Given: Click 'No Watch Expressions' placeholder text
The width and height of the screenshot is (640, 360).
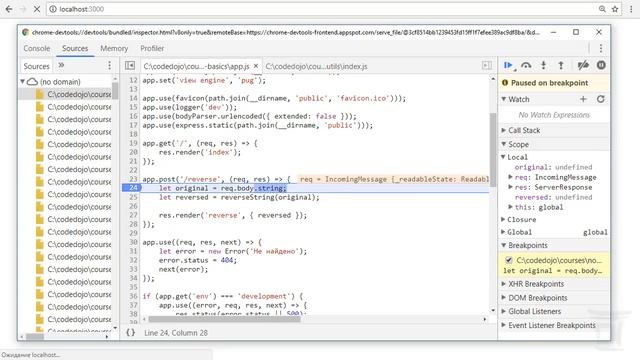Looking at the screenshot, I should [554, 115].
